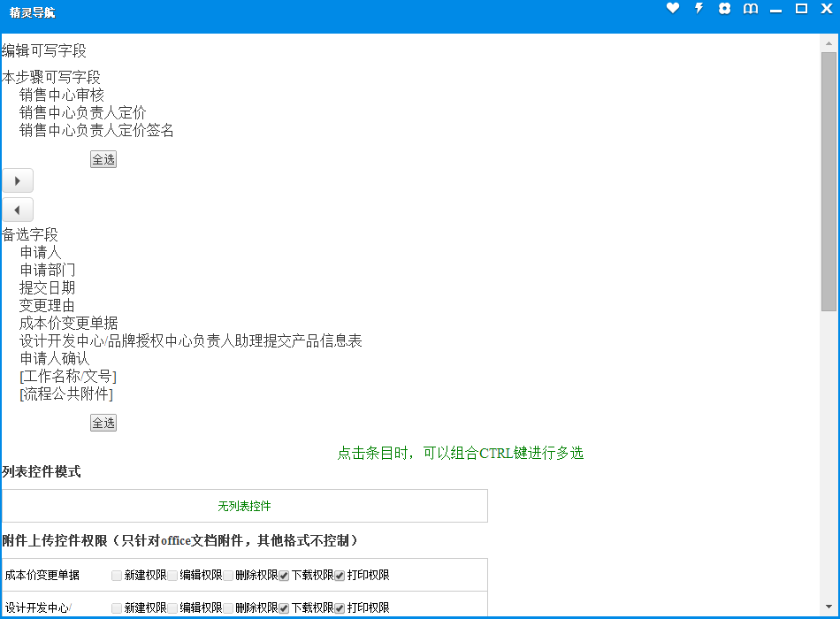840x619 pixels.
Task: Enable 新建权限 for 成本价变更单据
Action: tap(117, 576)
